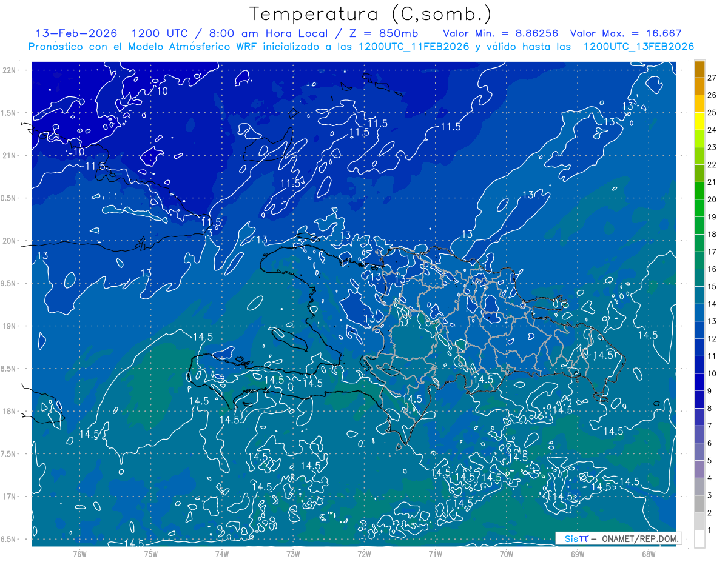Click the top orange-brown color bar segment

[699, 69]
